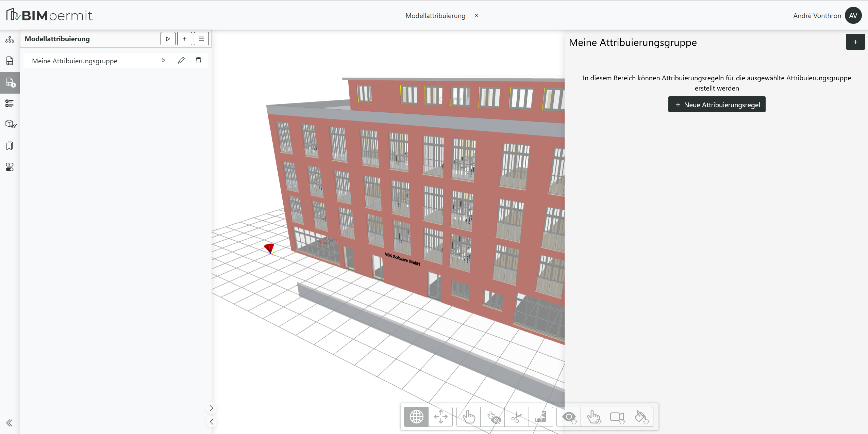Image resolution: width=868 pixels, height=434 pixels.
Task: Select the Modellattribuierung sidebar icon
Action: pos(10,83)
